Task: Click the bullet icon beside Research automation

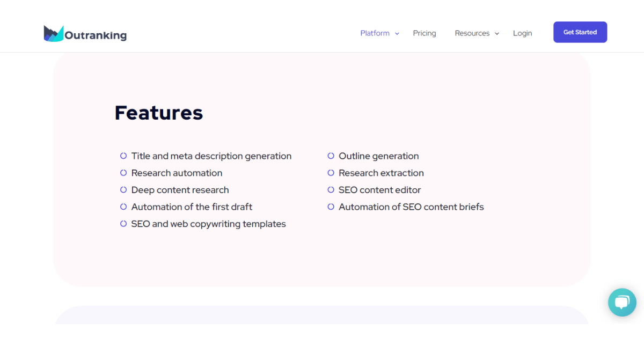Action: coord(123,173)
